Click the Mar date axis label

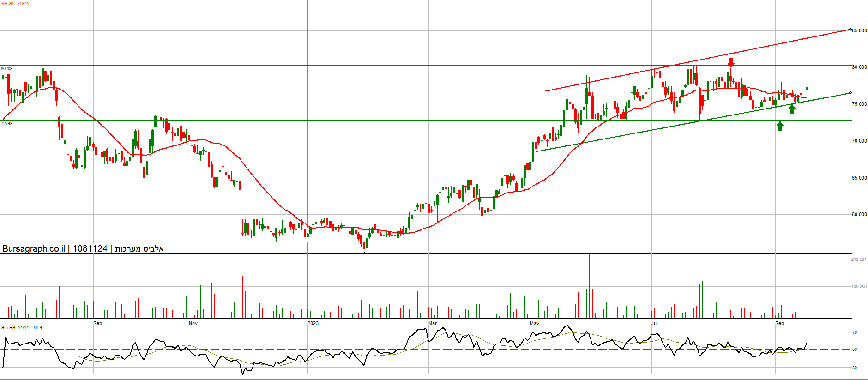(x=433, y=323)
